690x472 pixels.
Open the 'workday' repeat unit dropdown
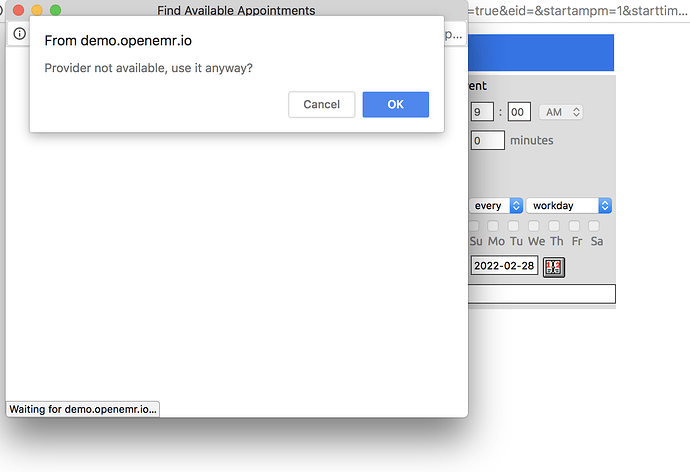[x=569, y=205]
